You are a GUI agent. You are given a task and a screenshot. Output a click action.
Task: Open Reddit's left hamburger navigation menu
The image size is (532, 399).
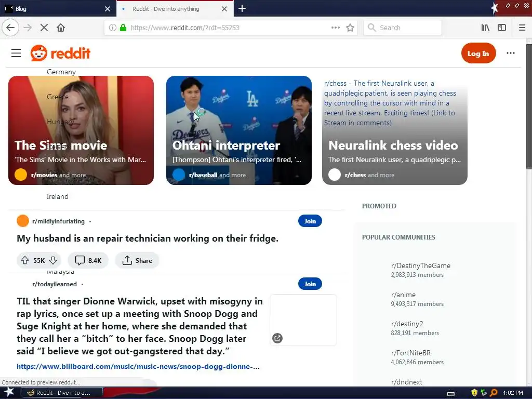click(16, 53)
